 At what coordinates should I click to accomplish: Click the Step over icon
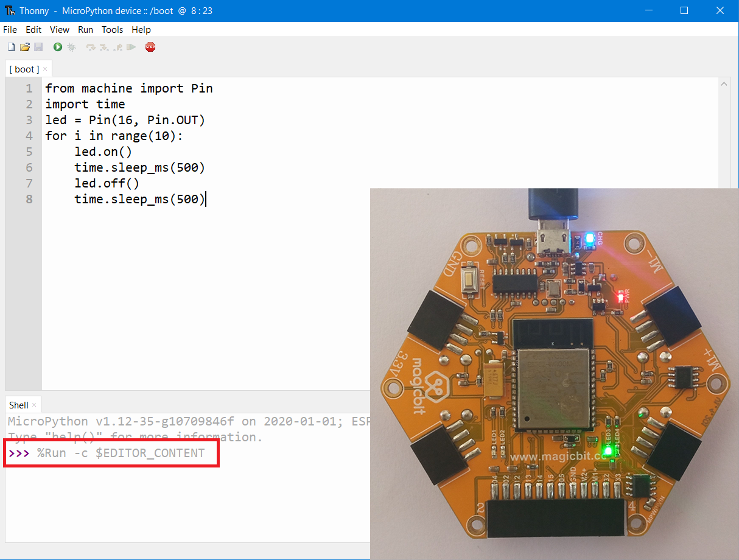pyautogui.click(x=91, y=47)
